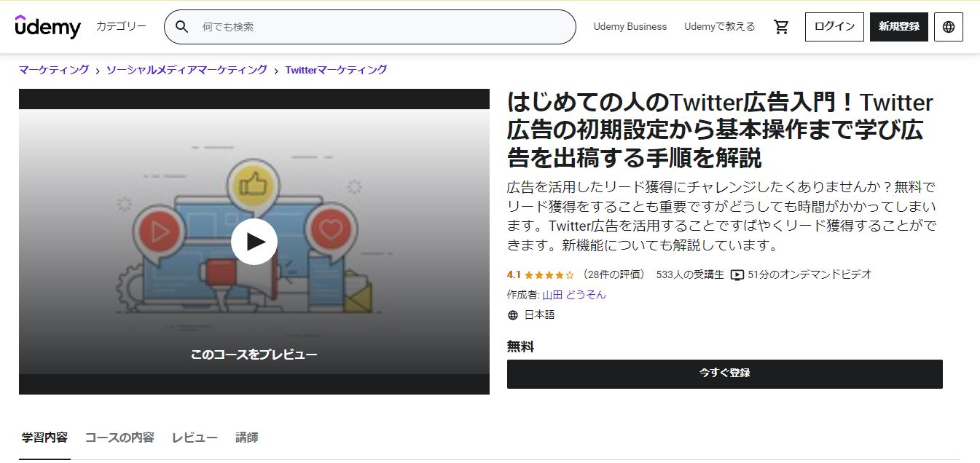Click the このコースをプレビュー label
This screenshot has width=980, height=463.
254,355
